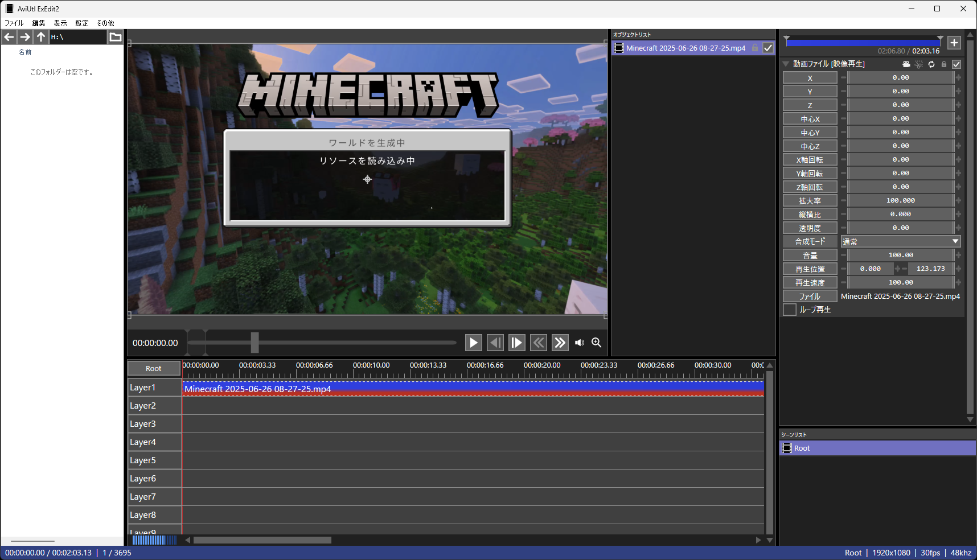Click film icon of Minecraft object list entry
Viewport: 977px width, 560px height.
(x=619, y=48)
